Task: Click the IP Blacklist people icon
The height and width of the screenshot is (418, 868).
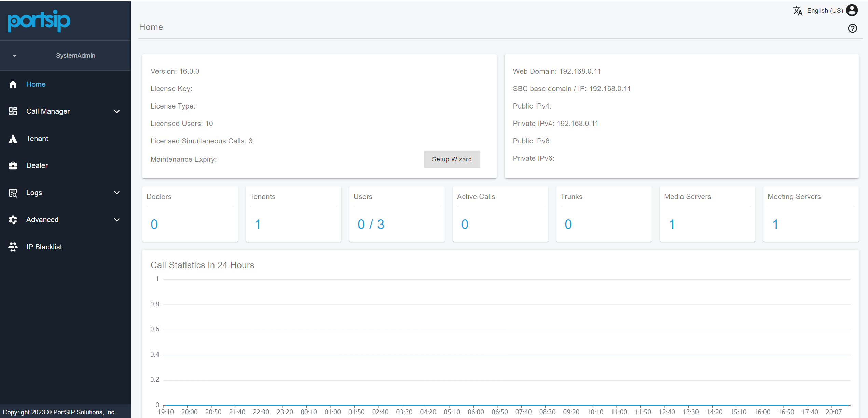Action: 13,247
